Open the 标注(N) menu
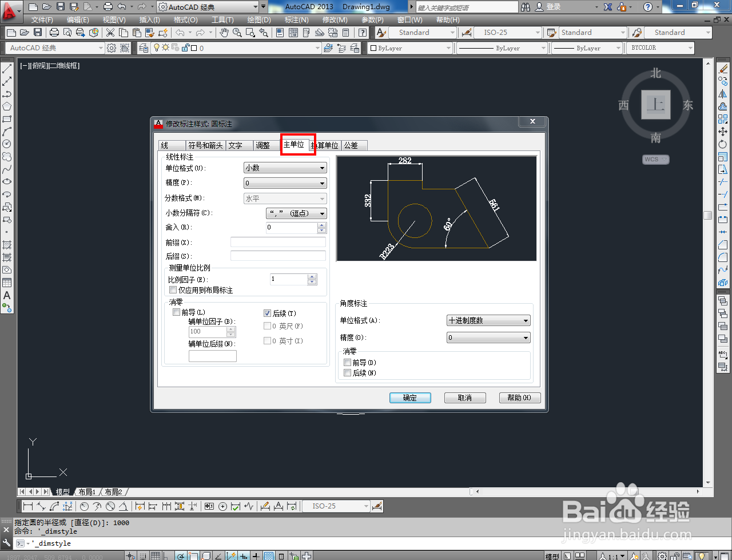The width and height of the screenshot is (732, 560). point(296,19)
